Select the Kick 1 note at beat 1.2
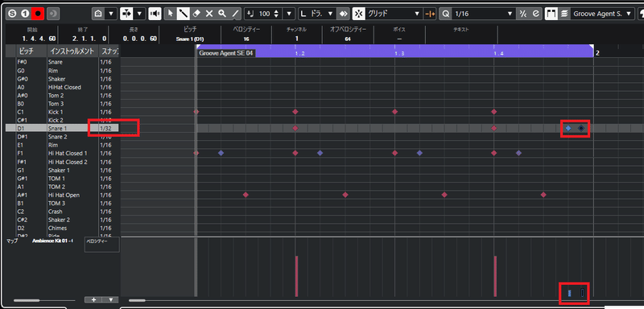The height and width of the screenshot is (309, 644). (295, 112)
